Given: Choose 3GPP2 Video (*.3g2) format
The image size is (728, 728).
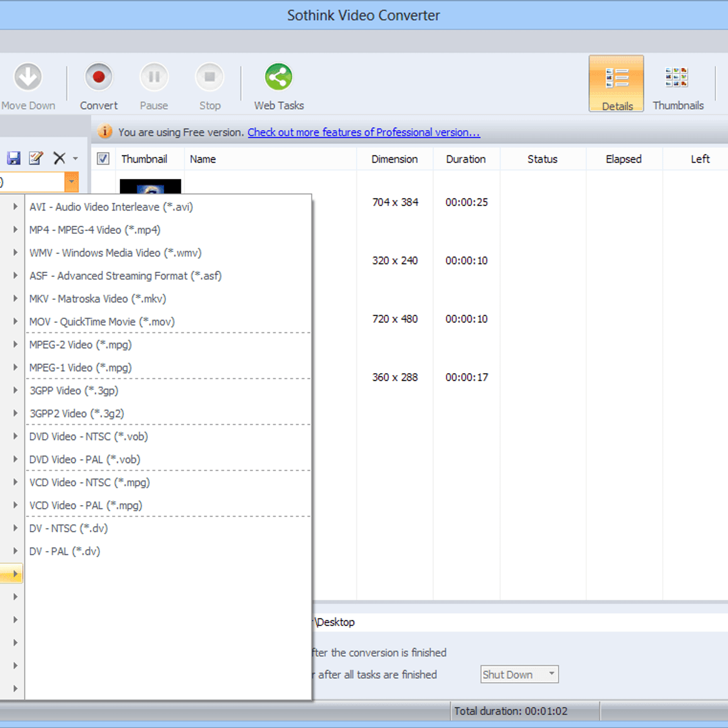Looking at the screenshot, I should pos(168,414).
